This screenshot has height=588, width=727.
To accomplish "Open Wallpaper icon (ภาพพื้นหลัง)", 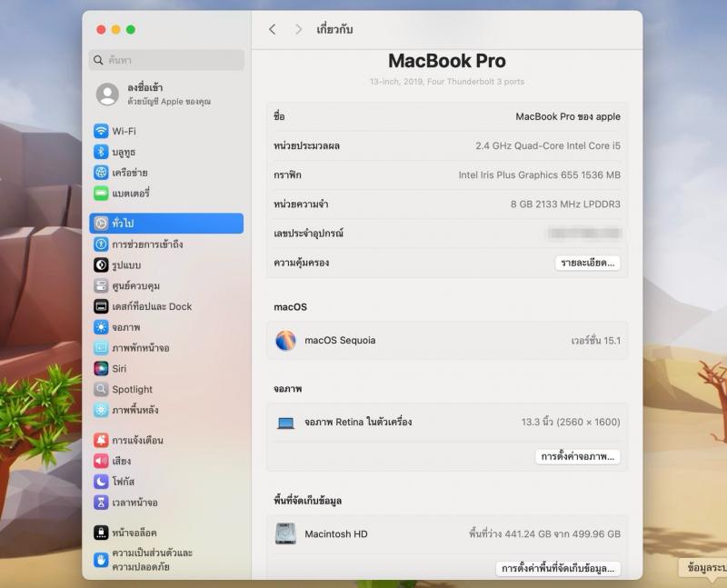I will (101, 410).
